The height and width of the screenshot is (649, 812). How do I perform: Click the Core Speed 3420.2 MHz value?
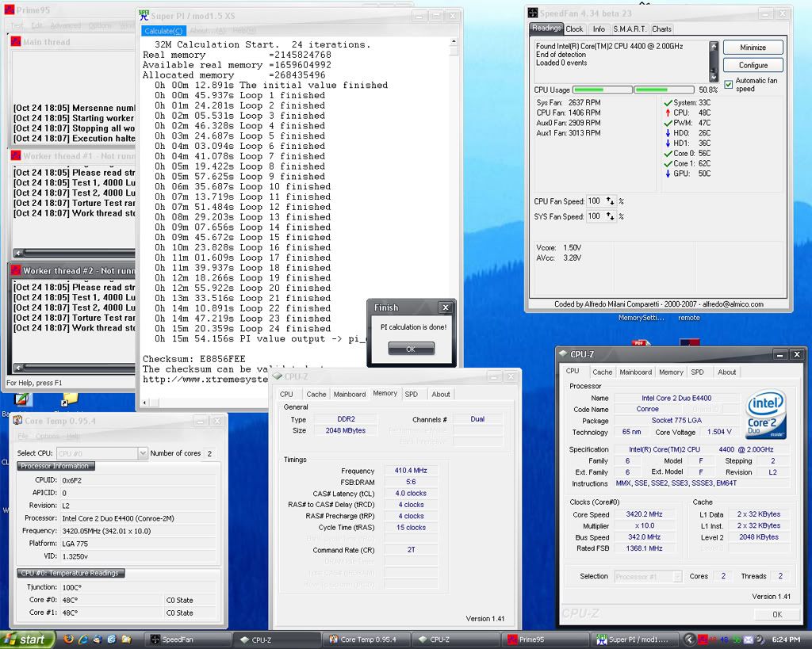pos(644,514)
